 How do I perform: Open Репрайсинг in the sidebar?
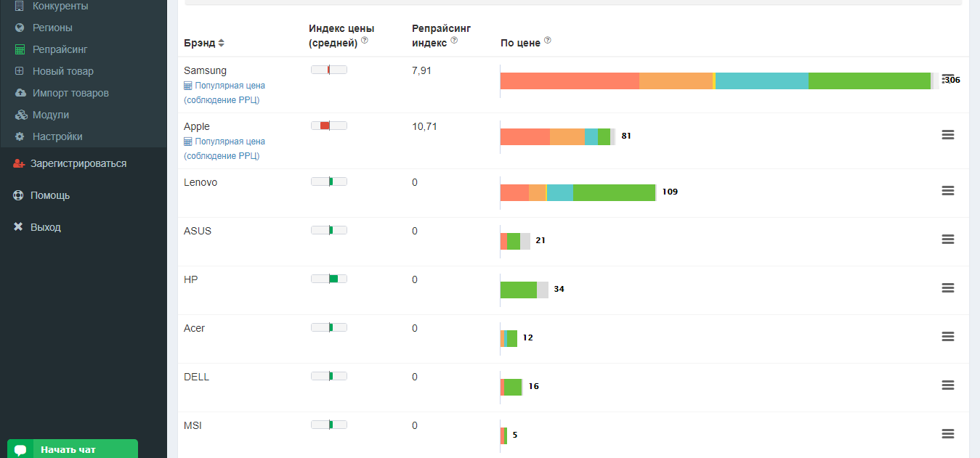(x=60, y=49)
